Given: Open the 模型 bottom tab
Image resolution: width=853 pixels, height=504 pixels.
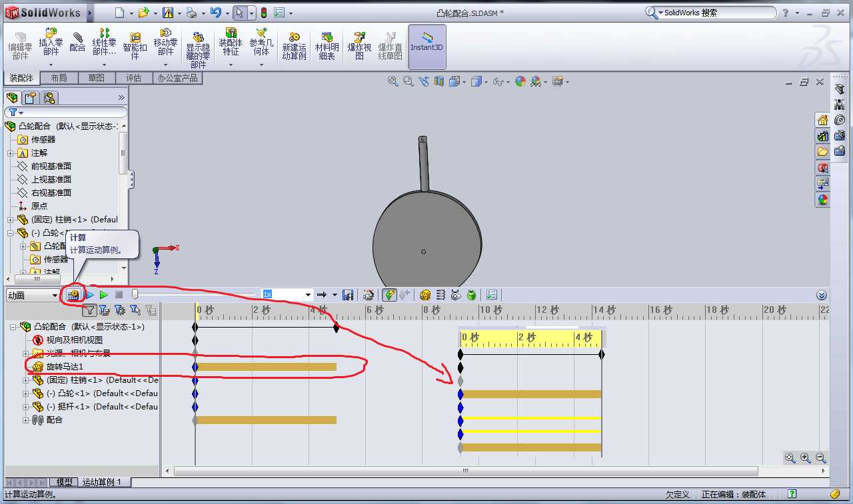Looking at the screenshot, I should [64, 482].
